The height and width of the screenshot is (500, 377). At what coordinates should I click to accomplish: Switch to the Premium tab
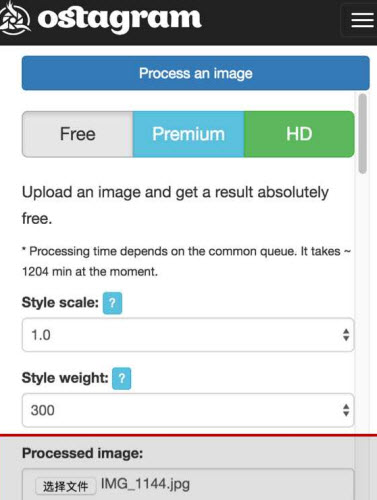[188, 134]
